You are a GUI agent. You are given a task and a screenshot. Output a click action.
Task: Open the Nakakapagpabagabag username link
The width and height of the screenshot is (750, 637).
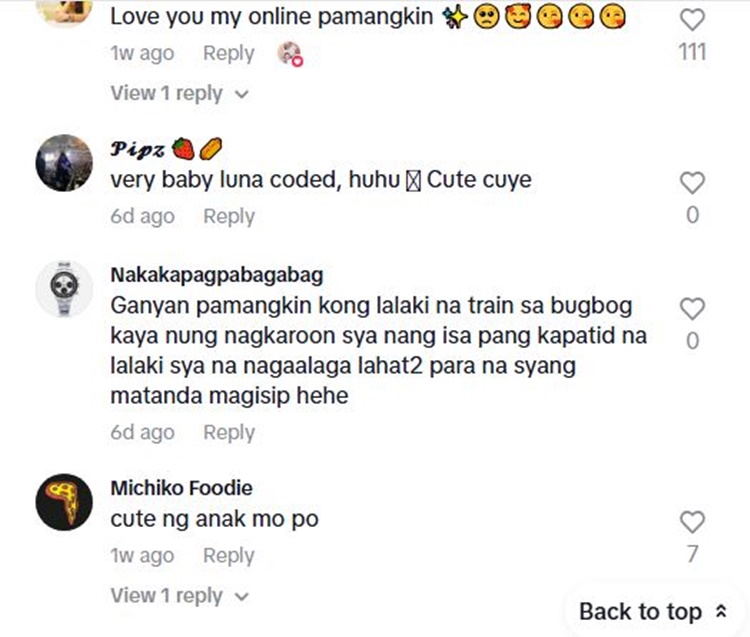[x=217, y=275]
